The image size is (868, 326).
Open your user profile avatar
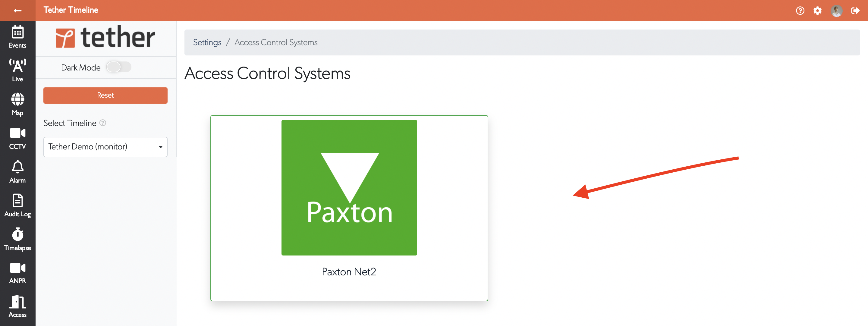[837, 11]
